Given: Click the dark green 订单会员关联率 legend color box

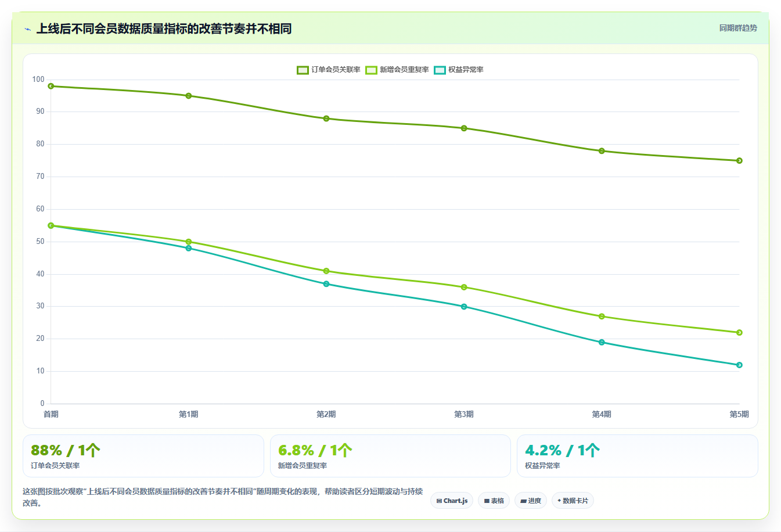Looking at the screenshot, I should click(303, 70).
